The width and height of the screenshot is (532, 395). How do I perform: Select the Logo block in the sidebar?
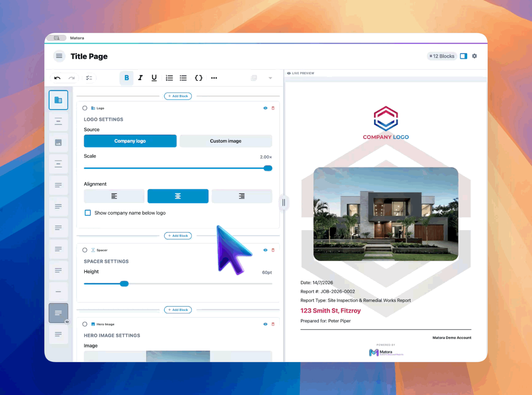click(58, 100)
